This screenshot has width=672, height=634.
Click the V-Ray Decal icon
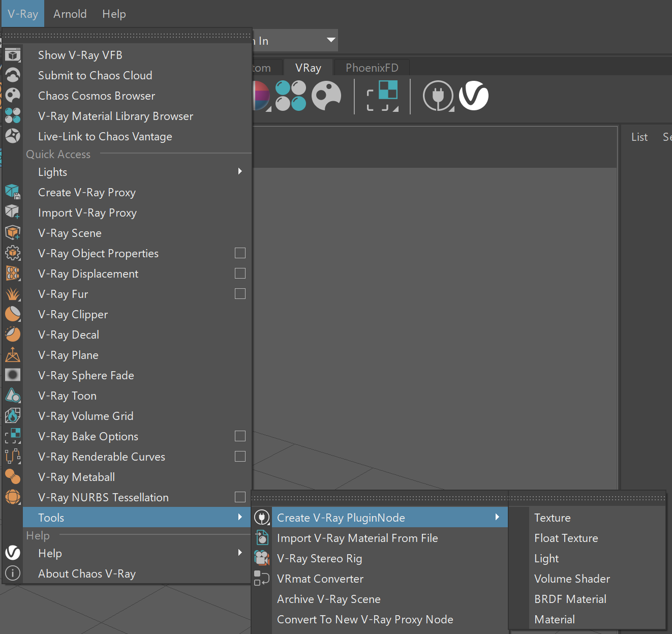tap(13, 335)
